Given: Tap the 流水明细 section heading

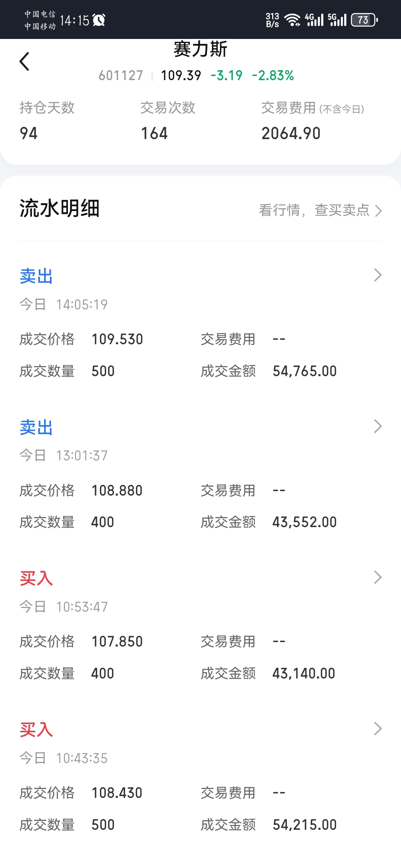Looking at the screenshot, I should (x=59, y=208).
